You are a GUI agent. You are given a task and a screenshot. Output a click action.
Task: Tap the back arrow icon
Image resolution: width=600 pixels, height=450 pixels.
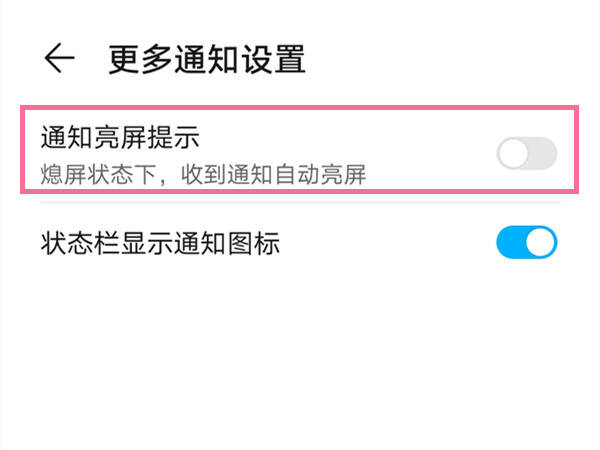[59, 58]
